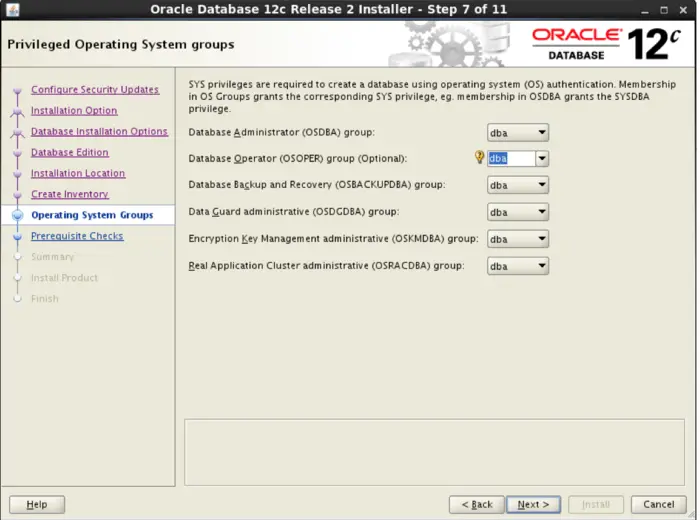
Task: Go to Configure Security Updates step
Action: tap(95, 90)
